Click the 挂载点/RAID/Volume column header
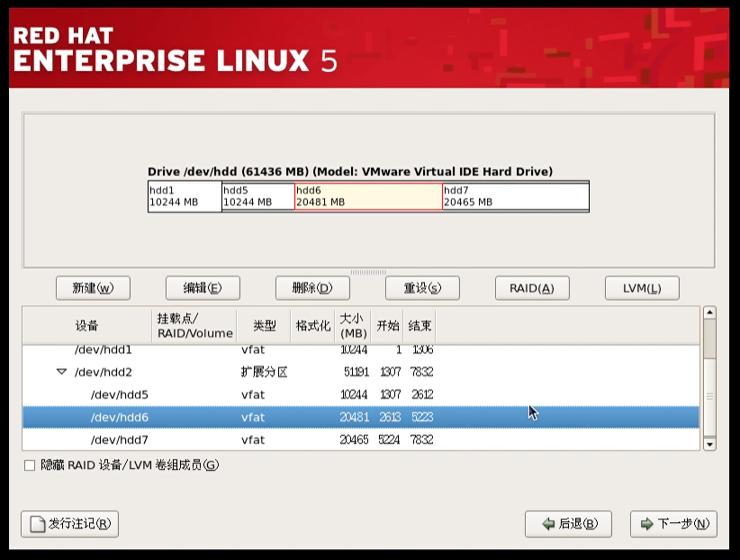This screenshot has height=560, width=740. coord(194,325)
